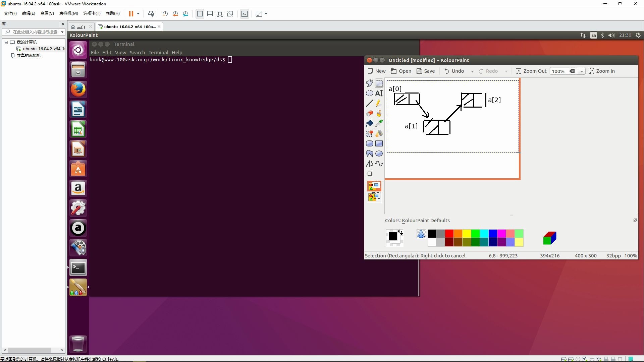This screenshot has width=644, height=362.
Task: Click the Save button in KolourPaint
Action: pyautogui.click(x=426, y=71)
